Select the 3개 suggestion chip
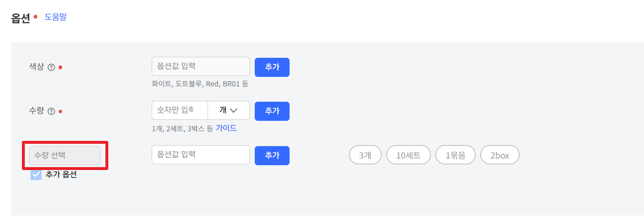The image size is (644, 223). [365, 155]
